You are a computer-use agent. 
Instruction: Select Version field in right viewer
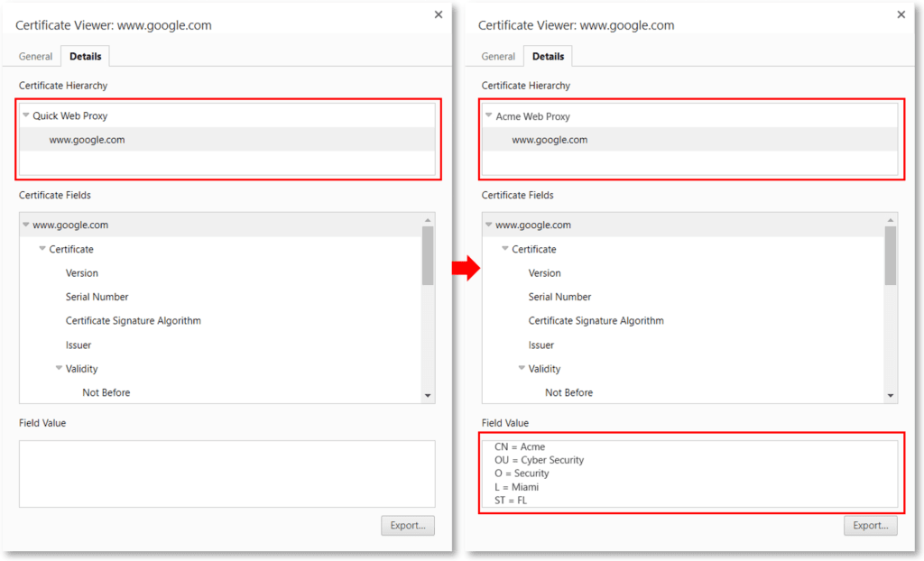tap(544, 273)
